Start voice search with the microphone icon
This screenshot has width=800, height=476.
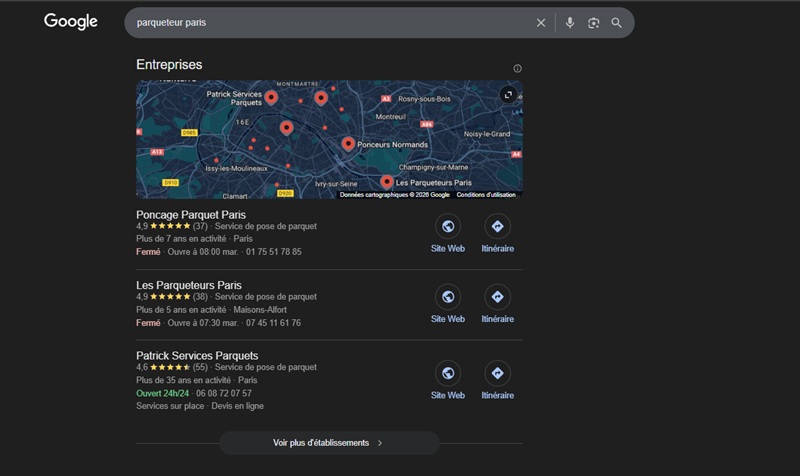(x=570, y=23)
